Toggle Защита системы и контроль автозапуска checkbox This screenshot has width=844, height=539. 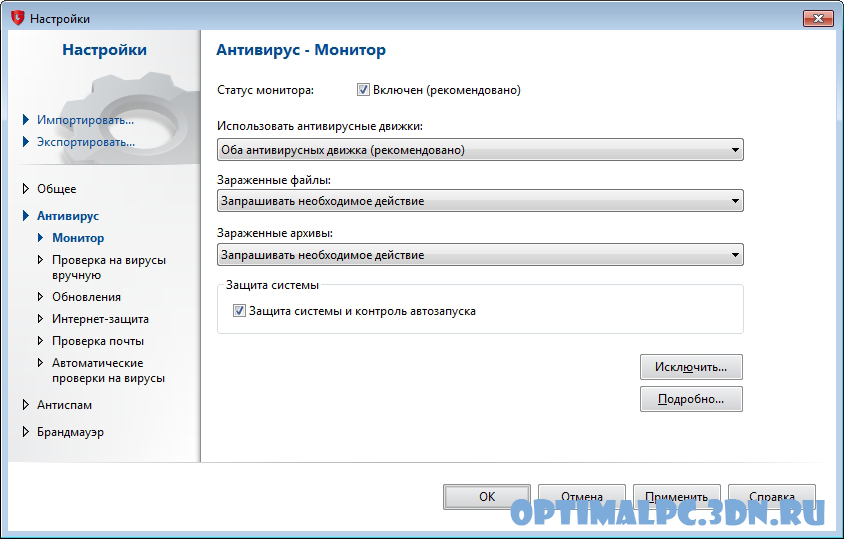(239, 311)
